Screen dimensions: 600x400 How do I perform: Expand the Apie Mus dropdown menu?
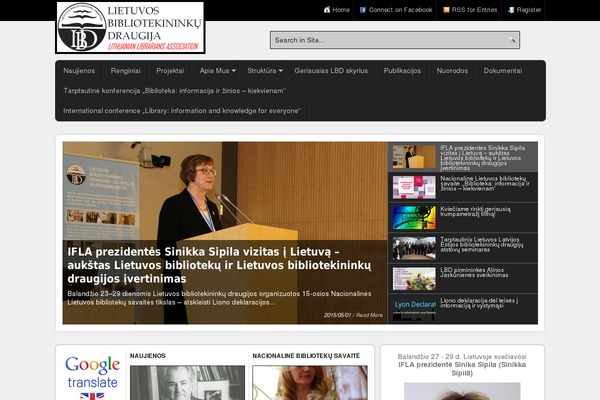click(217, 71)
